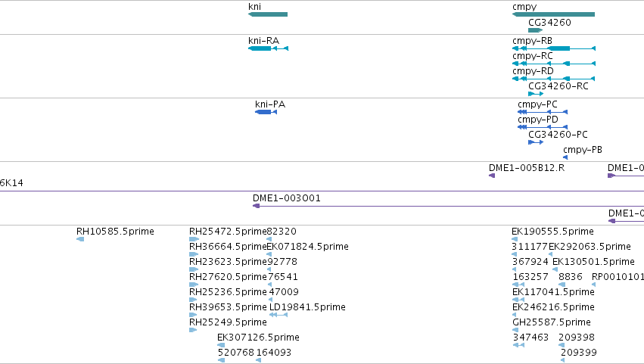Select the DME1-003O01 long purple line
The width and height of the screenshot is (644, 364).
[448, 206]
